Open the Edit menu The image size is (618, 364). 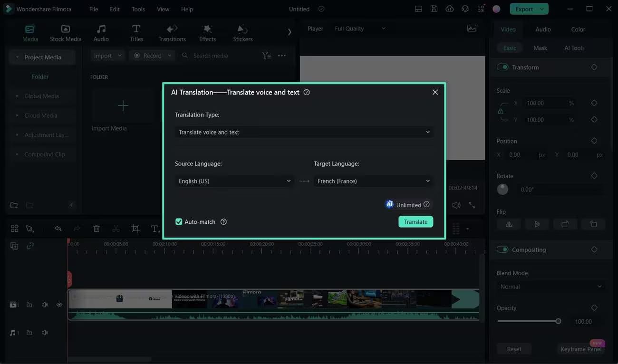click(115, 9)
